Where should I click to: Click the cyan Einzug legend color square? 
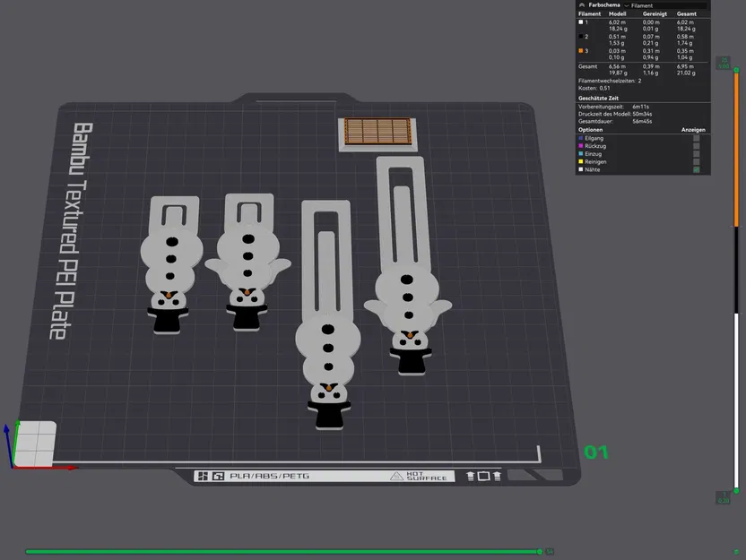580,154
